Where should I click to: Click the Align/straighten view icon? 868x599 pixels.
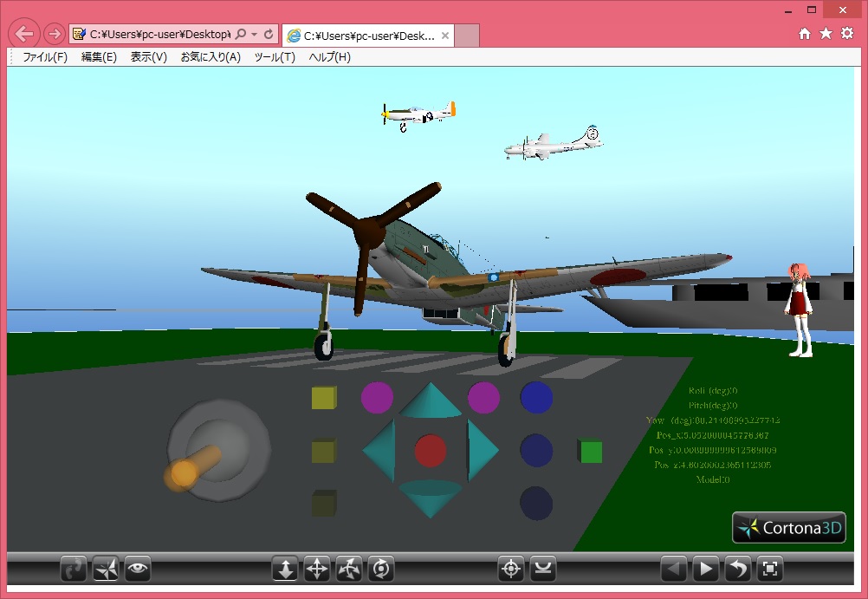pos(543,570)
